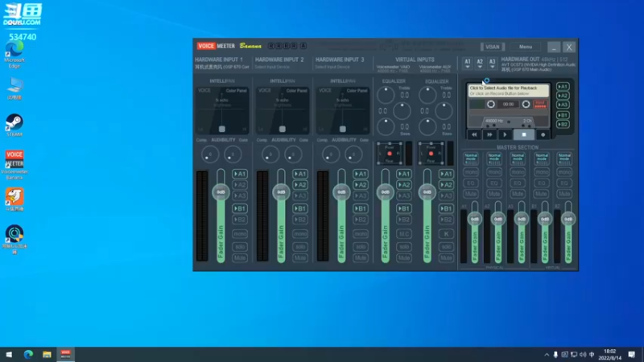Click the Intellipan handle of Hardware Input 3
The image size is (644, 362).
343,129
